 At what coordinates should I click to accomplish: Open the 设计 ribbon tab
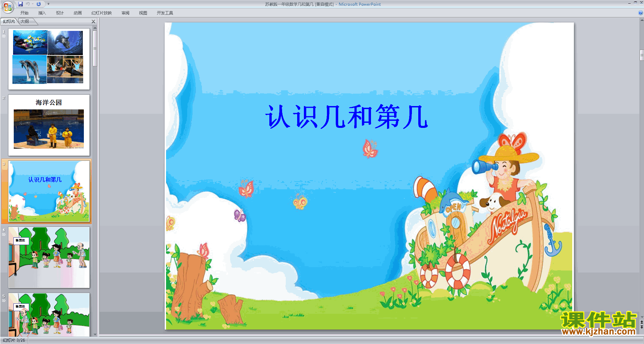pos(60,13)
